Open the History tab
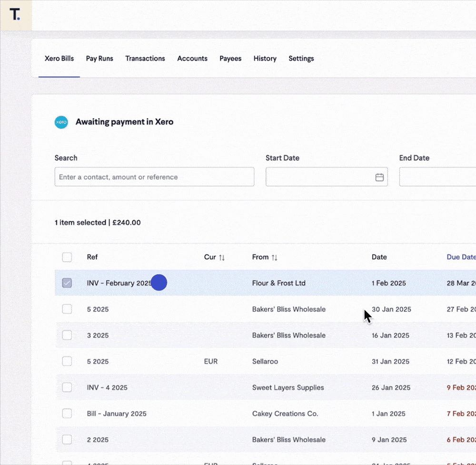 265,58
